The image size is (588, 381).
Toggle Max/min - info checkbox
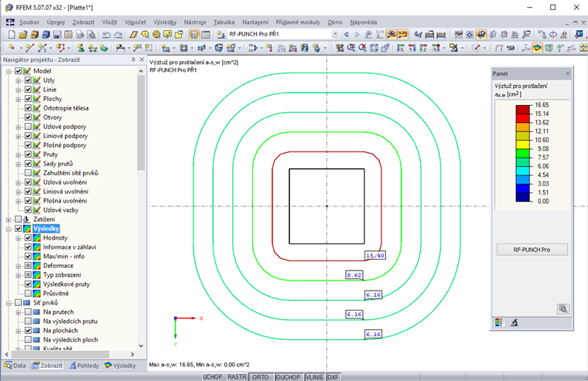click(28, 257)
